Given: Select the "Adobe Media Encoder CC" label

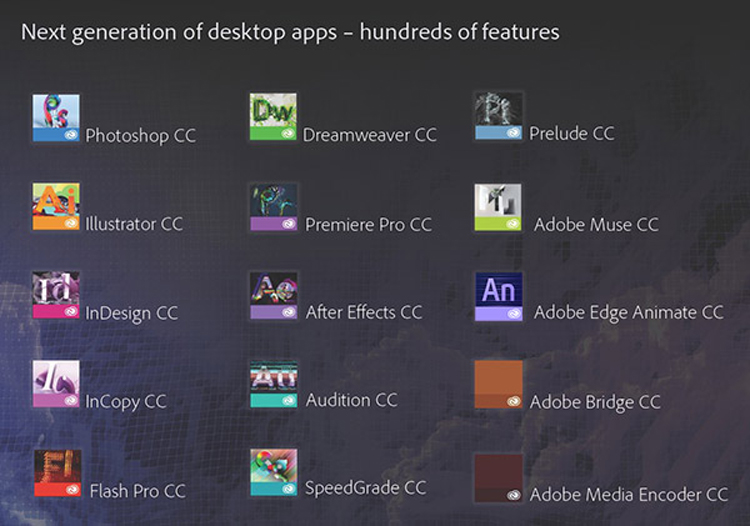Looking at the screenshot, I should pos(629,494).
